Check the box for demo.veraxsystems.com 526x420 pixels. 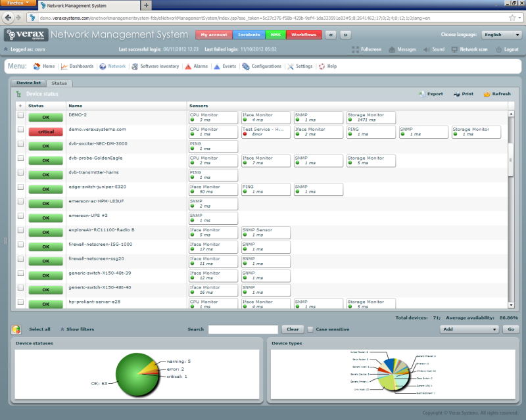(21, 129)
